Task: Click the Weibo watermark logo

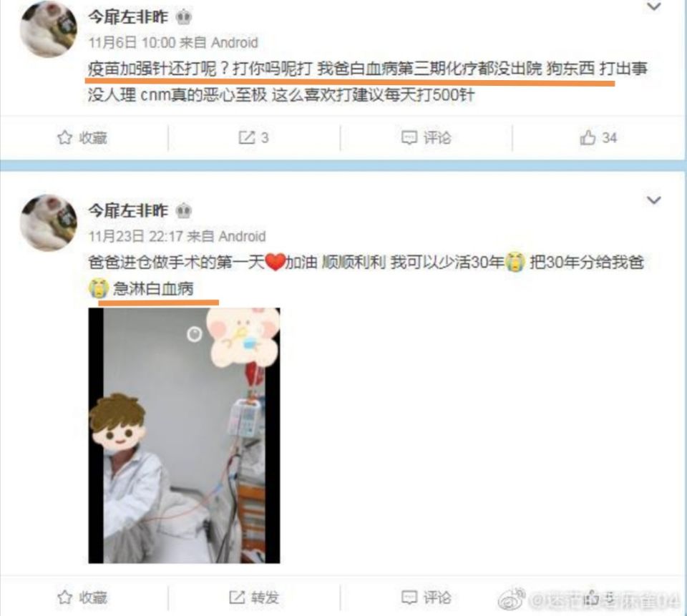Action: tap(512, 600)
